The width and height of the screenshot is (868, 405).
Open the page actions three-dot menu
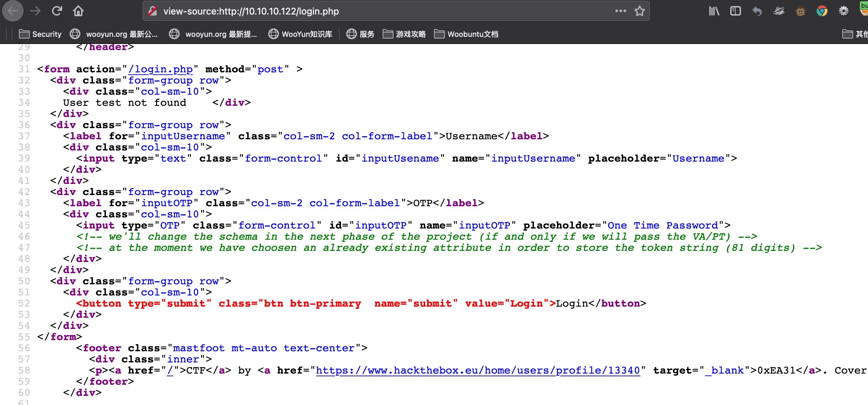[620, 11]
